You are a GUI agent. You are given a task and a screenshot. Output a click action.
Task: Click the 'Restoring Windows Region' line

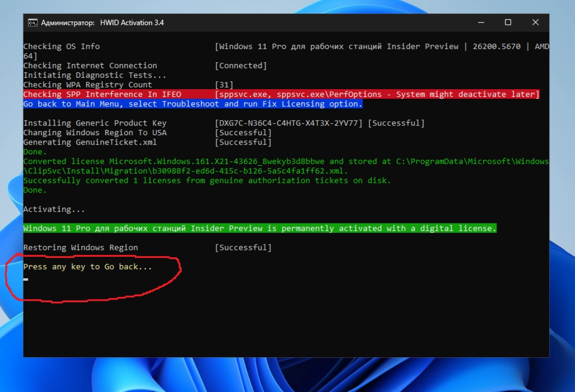[81, 248]
